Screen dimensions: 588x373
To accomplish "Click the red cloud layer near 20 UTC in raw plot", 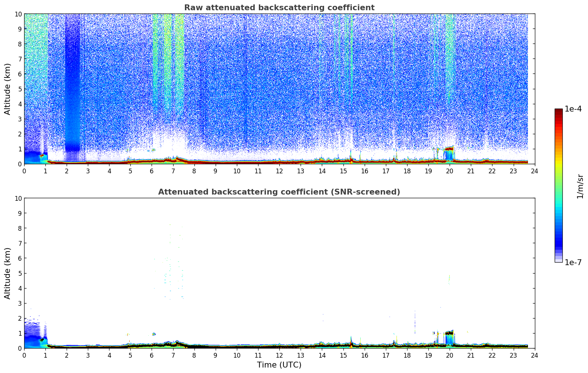I will pos(449,149).
